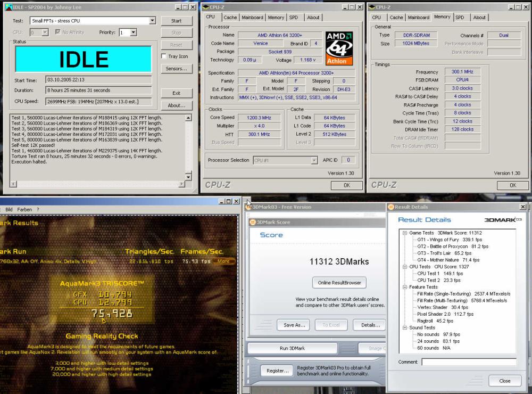The image size is (532, 394).
Task: Click OK in the first CPU-Z window
Action: click(x=346, y=185)
